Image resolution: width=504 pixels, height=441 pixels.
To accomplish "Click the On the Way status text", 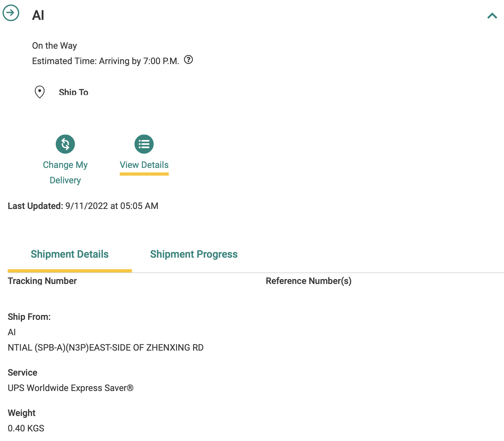I will [54, 46].
